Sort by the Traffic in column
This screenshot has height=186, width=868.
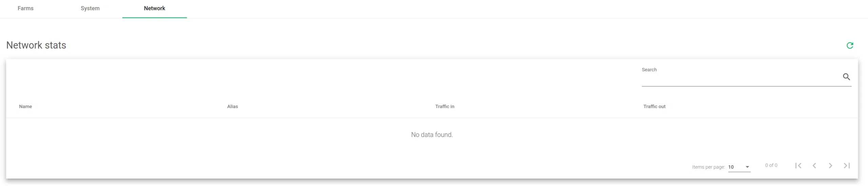click(x=445, y=107)
